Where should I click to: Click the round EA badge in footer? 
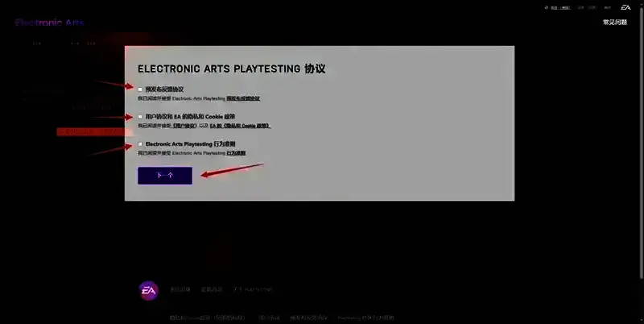(x=149, y=290)
